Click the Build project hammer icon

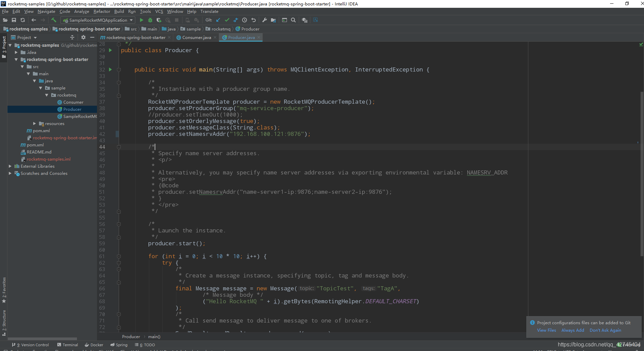tap(54, 20)
